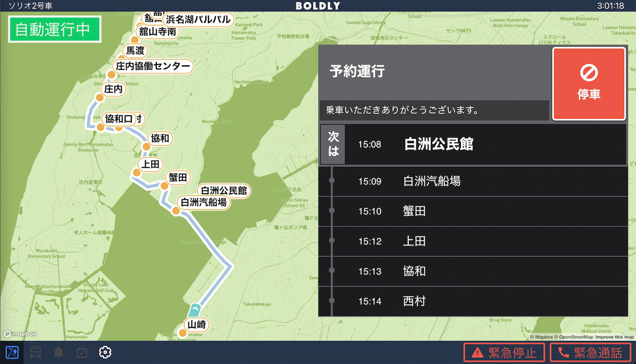Open the notifications bell icon

(58, 352)
